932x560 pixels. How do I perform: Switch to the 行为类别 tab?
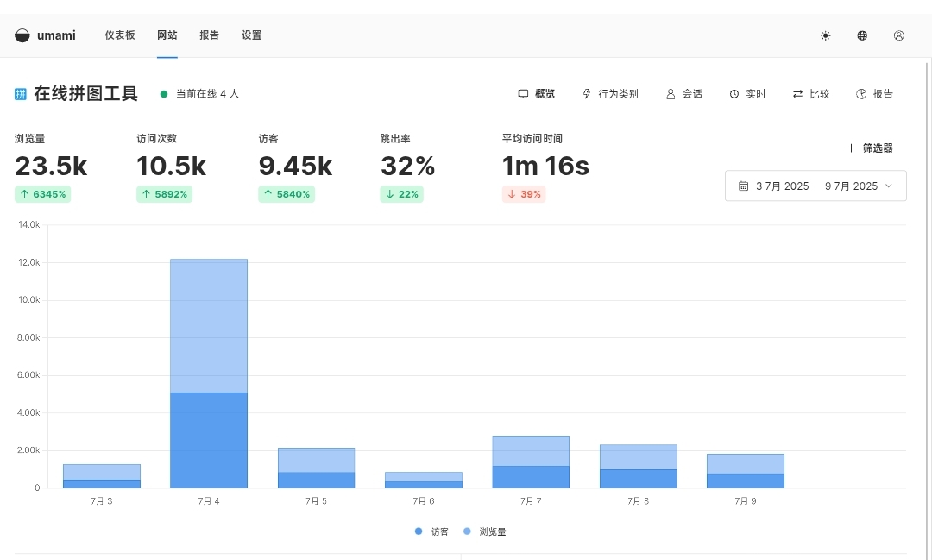click(x=610, y=94)
